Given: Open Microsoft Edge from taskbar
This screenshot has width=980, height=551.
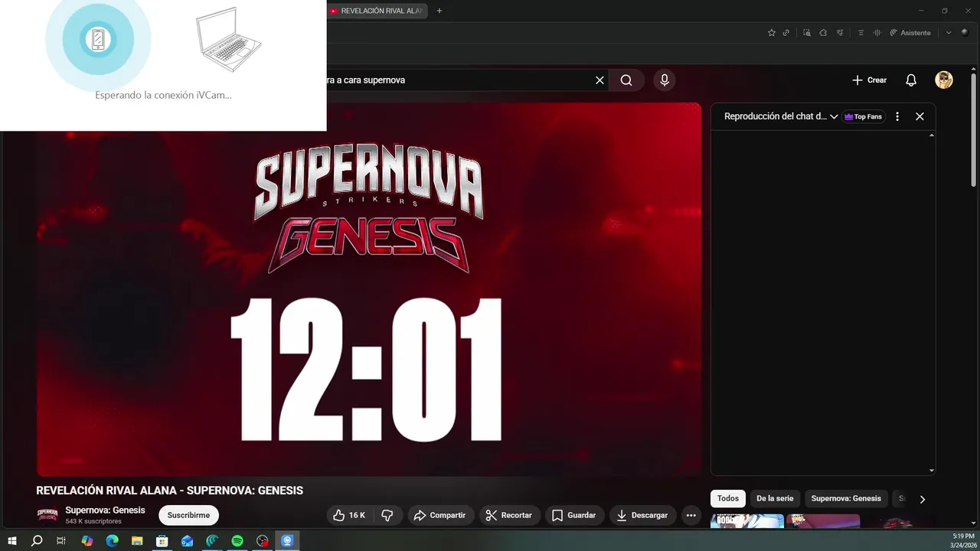Looking at the screenshot, I should coord(113,541).
